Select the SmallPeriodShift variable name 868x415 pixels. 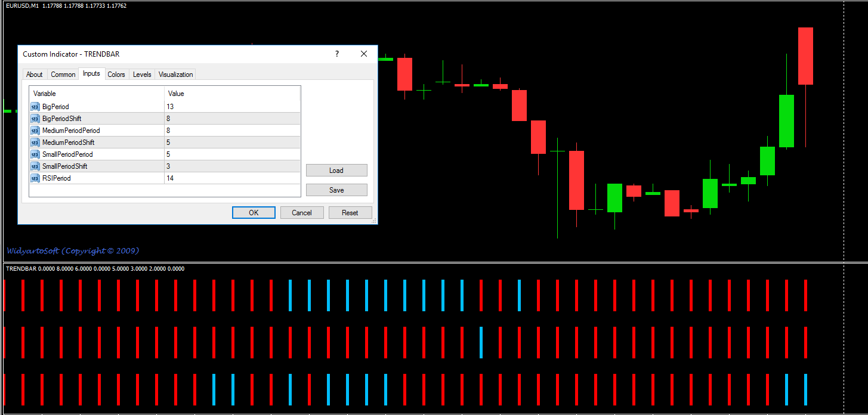tap(65, 166)
